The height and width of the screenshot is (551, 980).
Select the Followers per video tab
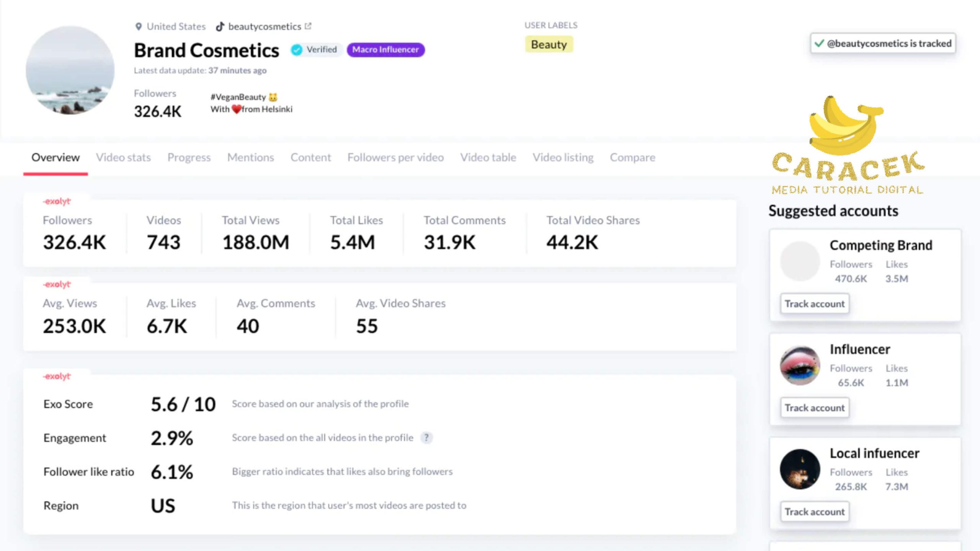pyautogui.click(x=395, y=157)
